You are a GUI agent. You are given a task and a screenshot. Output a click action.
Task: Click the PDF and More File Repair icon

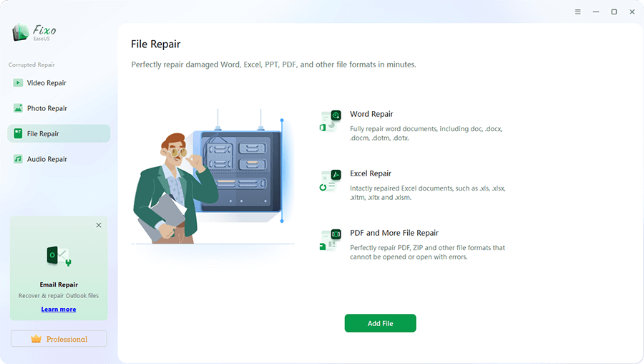click(331, 240)
